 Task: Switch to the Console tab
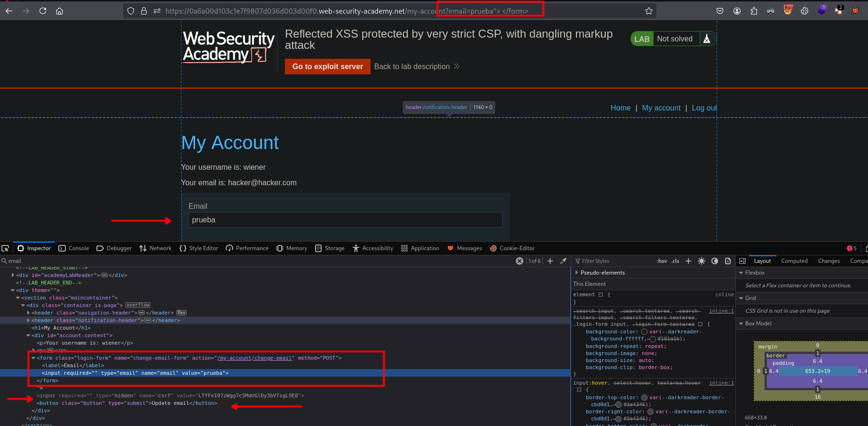[x=74, y=248]
